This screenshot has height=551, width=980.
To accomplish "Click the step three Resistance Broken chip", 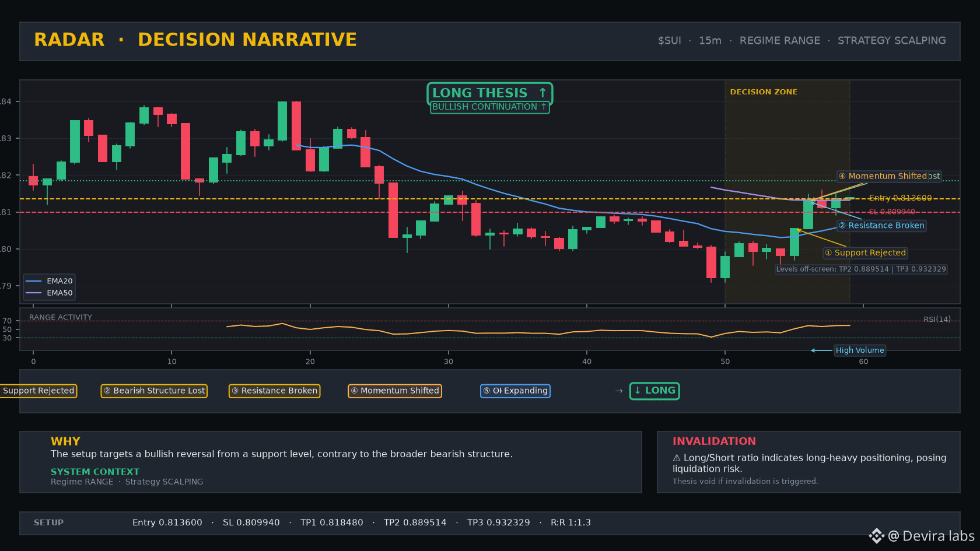I will click(x=274, y=391).
